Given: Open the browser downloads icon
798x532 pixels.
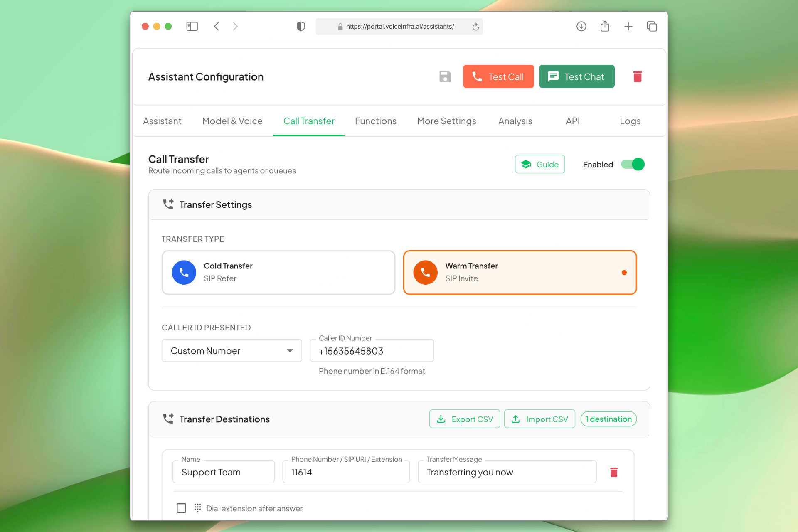Looking at the screenshot, I should [x=581, y=27].
